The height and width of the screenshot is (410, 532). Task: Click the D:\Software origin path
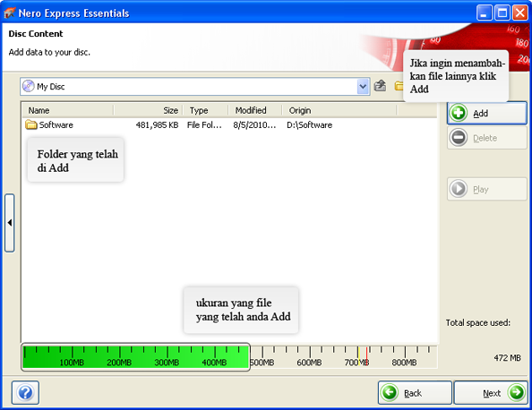309,125
